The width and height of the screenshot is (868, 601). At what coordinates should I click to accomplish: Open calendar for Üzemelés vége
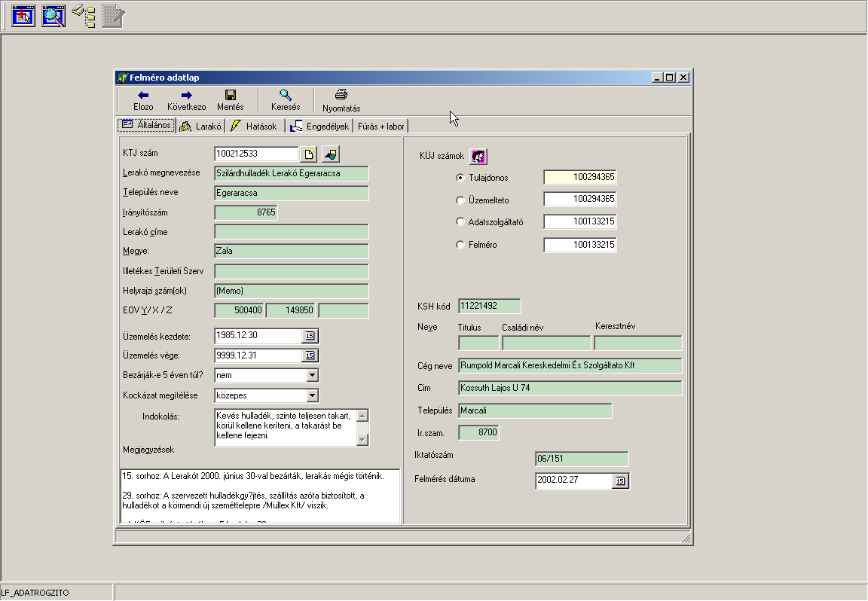coord(310,355)
